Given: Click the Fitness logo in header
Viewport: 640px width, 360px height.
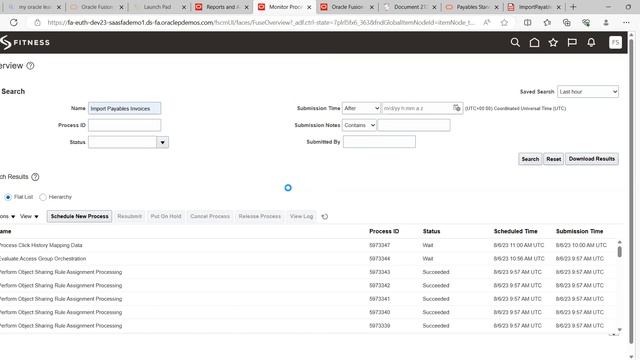Looking at the screenshot, I should coord(25,42).
